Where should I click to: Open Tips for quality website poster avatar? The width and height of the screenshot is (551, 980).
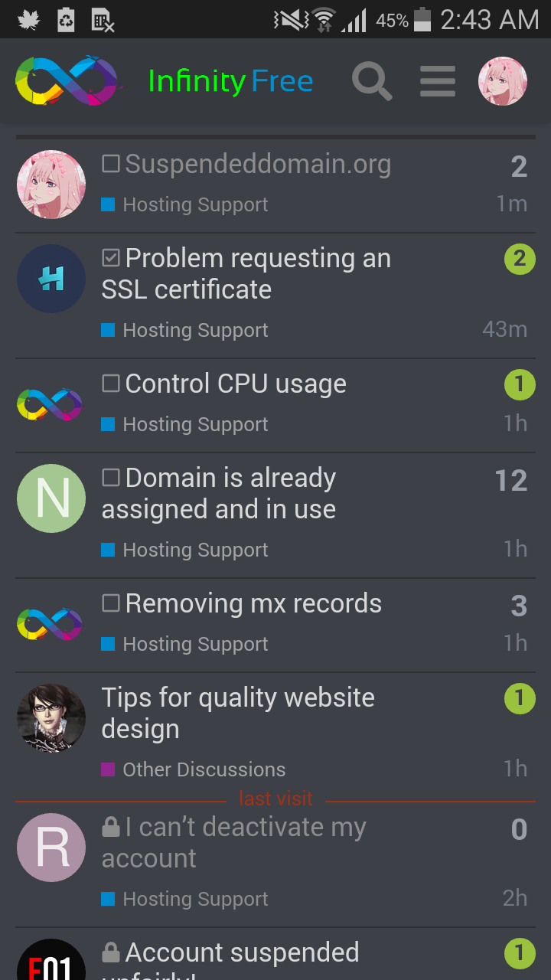pos(51,718)
